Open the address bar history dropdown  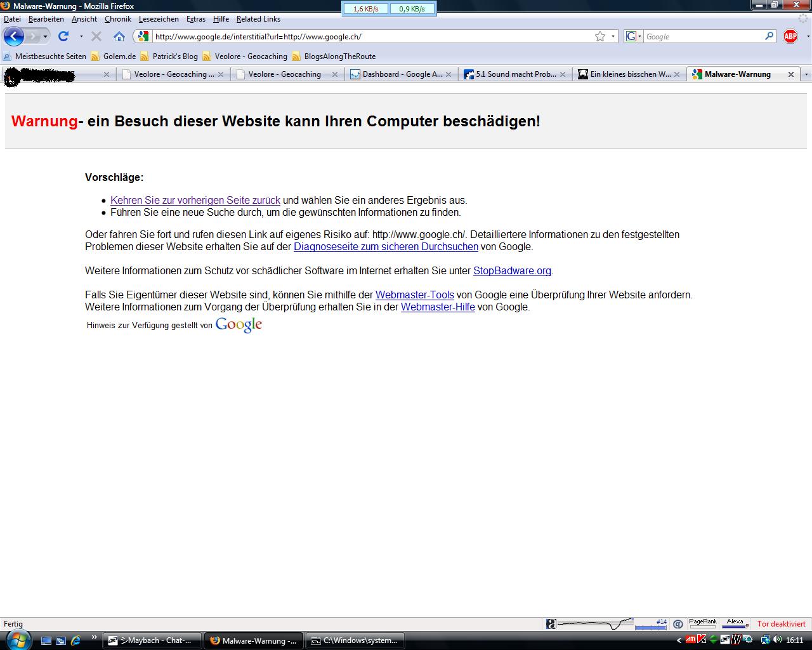click(613, 37)
